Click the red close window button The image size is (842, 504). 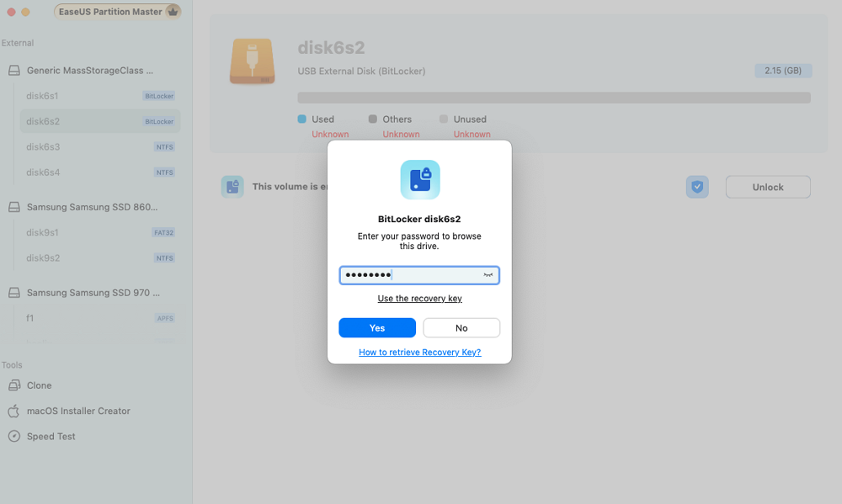pos(11,11)
